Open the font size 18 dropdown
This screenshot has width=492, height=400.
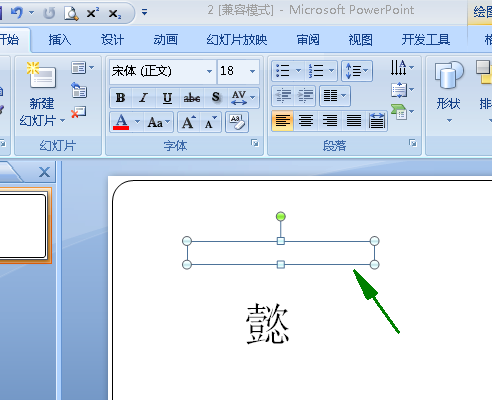click(252, 71)
